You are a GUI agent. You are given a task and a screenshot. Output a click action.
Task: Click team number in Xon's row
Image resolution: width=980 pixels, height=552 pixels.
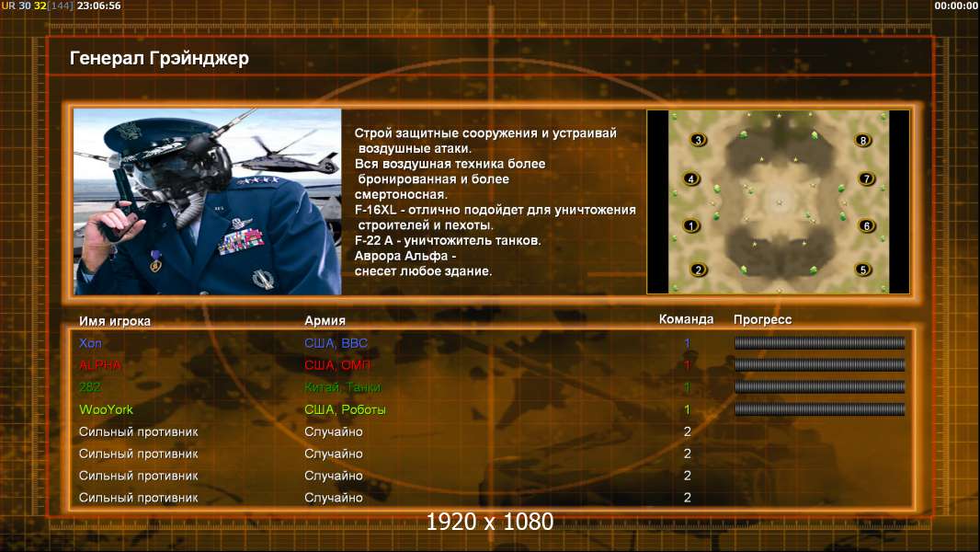pos(687,343)
